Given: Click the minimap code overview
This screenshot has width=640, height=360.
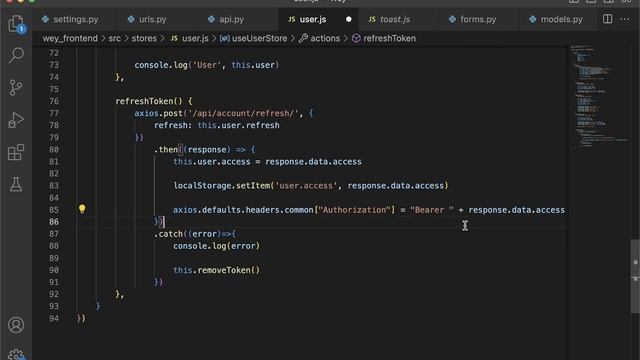Looking at the screenshot, I should (x=599, y=98).
